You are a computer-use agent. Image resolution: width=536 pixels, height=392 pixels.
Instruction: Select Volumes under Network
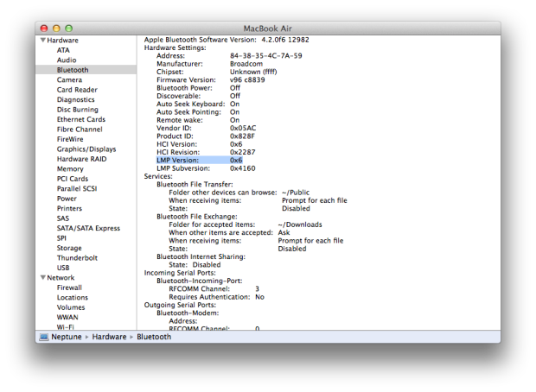pos(71,307)
